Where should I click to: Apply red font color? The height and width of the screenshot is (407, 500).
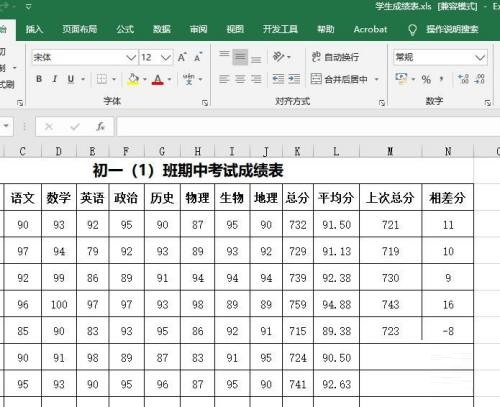tap(158, 79)
